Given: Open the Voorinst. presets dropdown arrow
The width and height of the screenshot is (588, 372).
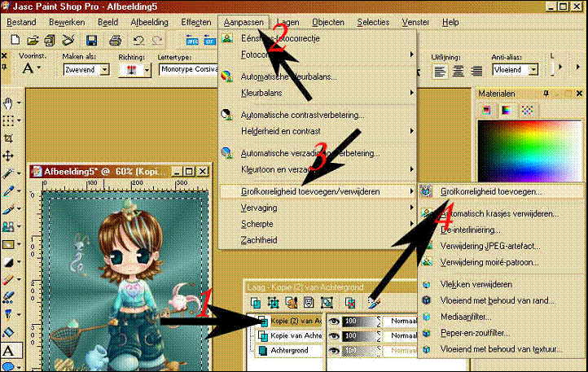Looking at the screenshot, I should [x=39, y=68].
